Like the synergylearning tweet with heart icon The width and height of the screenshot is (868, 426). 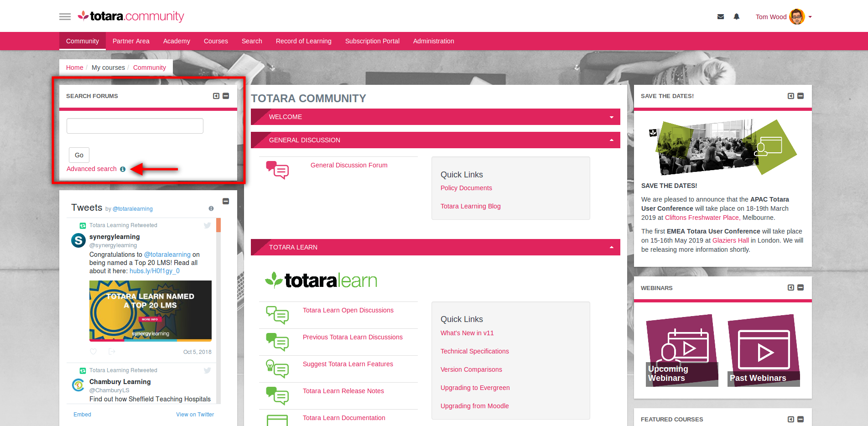pos(94,352)
